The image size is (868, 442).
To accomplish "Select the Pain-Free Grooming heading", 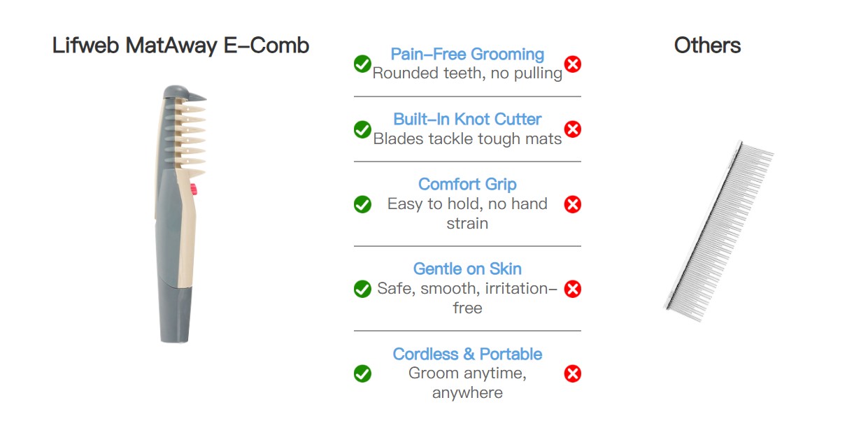I will point(467,55).
